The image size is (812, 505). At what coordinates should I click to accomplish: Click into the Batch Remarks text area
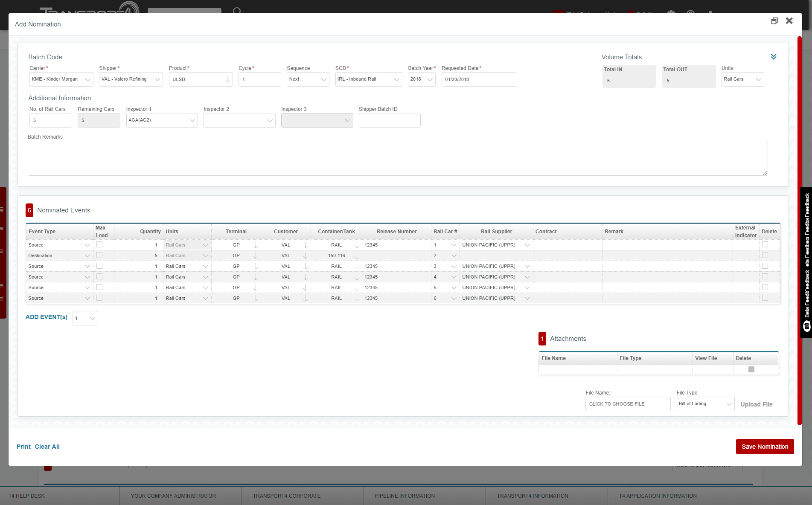point(397,158)
